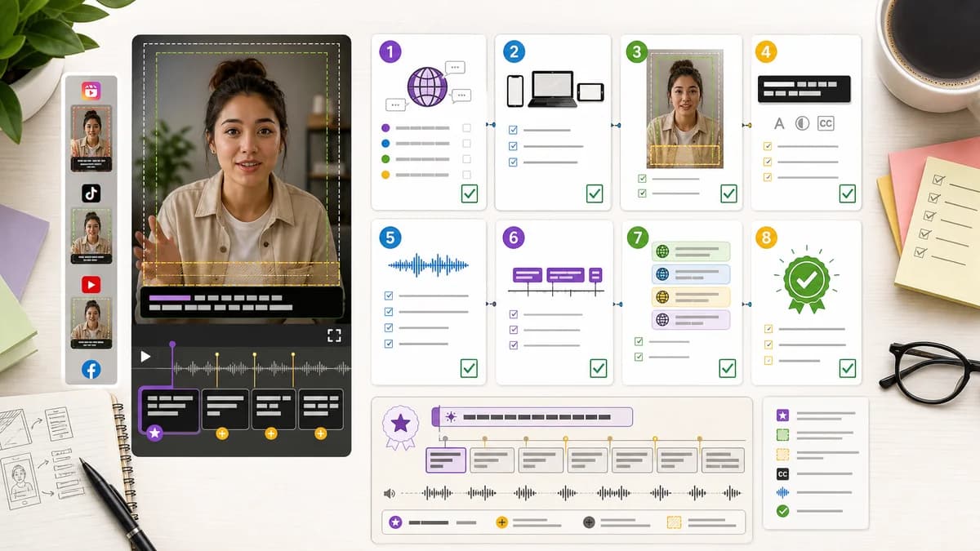Viewport: 980px width, 551px height.
Task: Click the portrait video thumbnail on card 3
Action: coord(685,109)
